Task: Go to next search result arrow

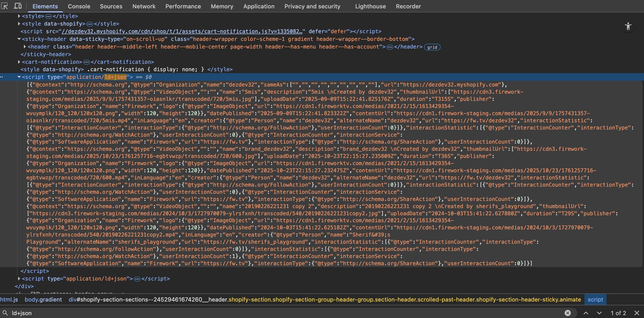Action: pos(599,313)
